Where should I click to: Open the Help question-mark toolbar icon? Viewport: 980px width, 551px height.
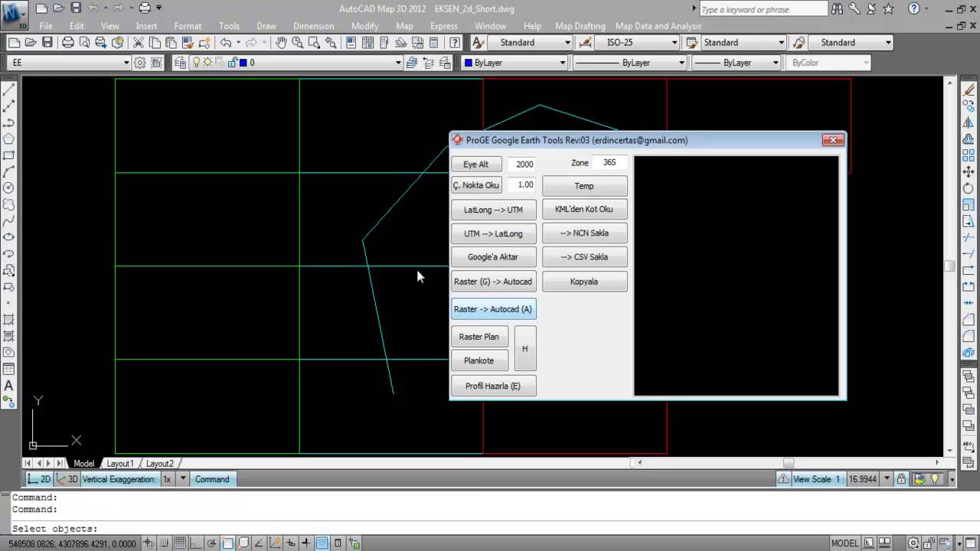(455, 43)
